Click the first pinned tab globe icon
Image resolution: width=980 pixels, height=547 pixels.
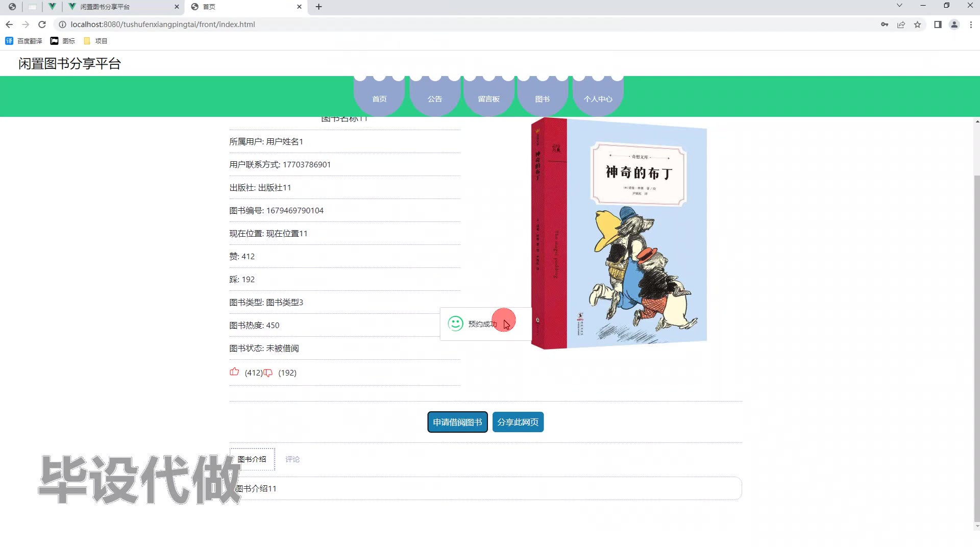point(12,7)
